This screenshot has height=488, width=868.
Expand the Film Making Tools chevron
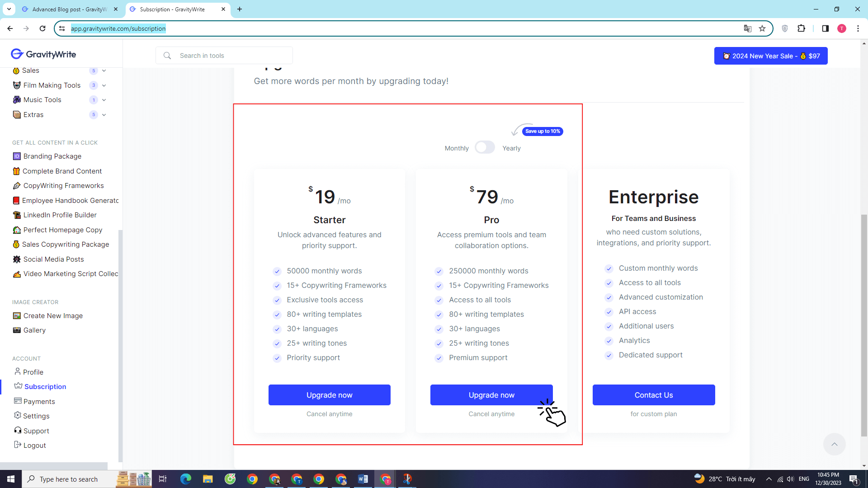click(x=104, y=85)
